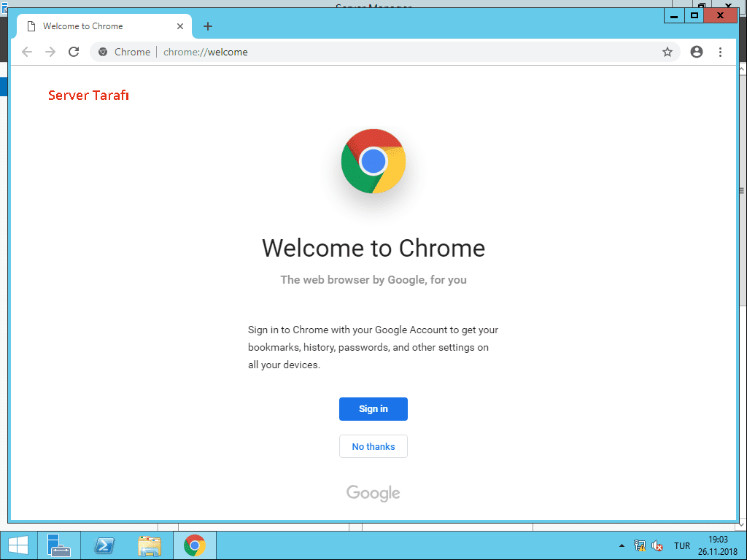Open the Windows Start menu
The image size is (747, 560).
point(18,545)
